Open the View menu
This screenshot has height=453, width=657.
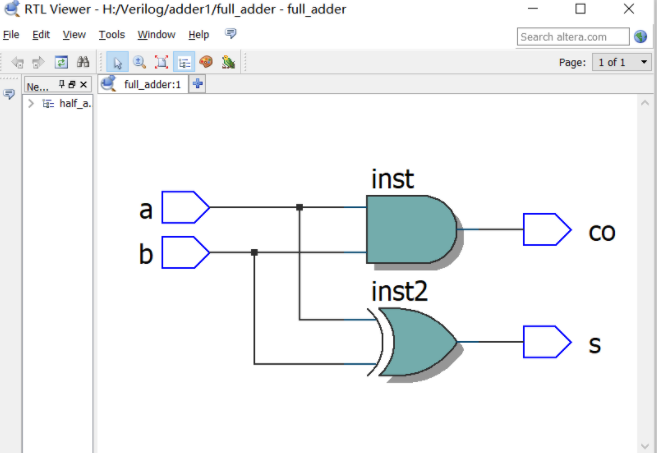[74, 34]
